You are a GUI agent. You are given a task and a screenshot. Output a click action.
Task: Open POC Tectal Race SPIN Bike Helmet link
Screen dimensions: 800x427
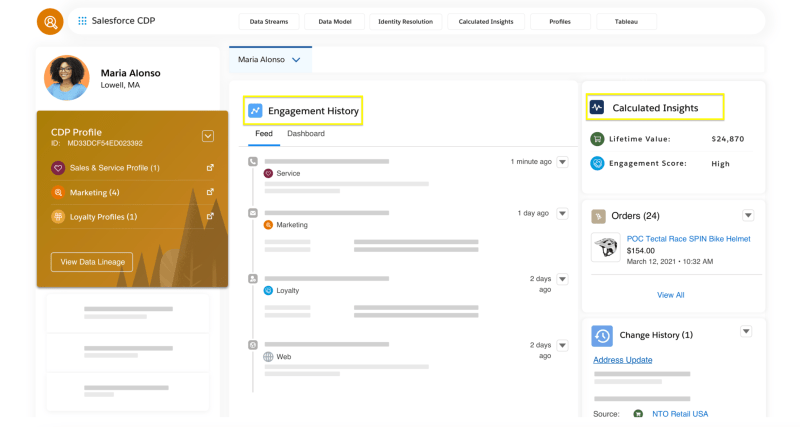[x=688, y=239]
